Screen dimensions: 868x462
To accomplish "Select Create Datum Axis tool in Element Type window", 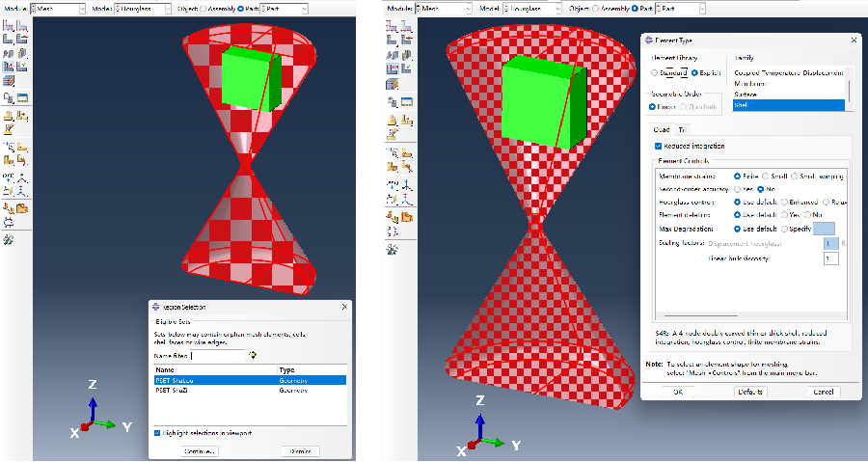I will click(x=406, y=185).
